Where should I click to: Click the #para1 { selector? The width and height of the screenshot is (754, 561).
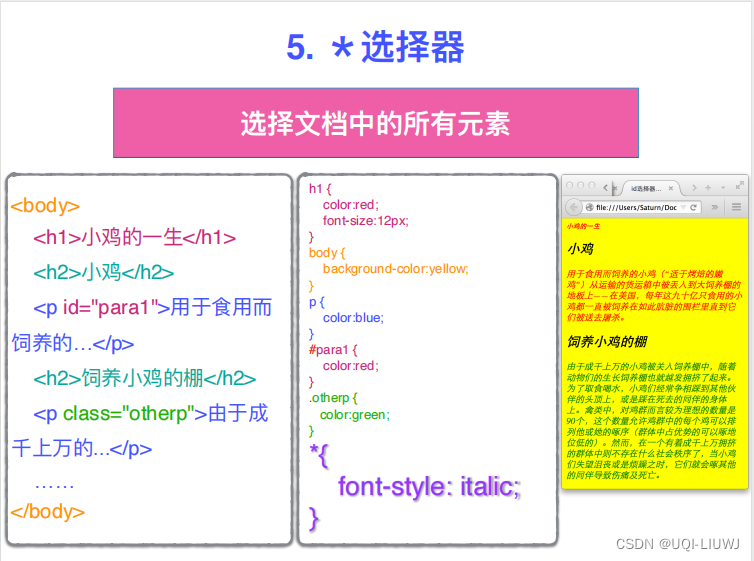(333, 349)
